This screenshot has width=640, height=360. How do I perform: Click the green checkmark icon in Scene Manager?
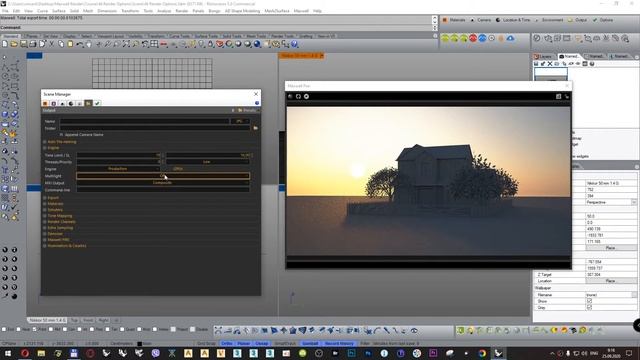pos(97,103)
